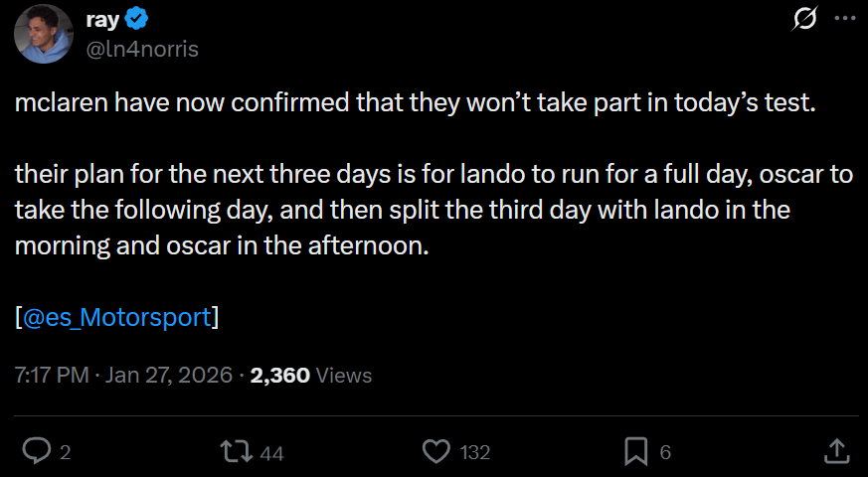868x477 pixels.
Task: Open the share icon menu
Action: pos(837,451)
